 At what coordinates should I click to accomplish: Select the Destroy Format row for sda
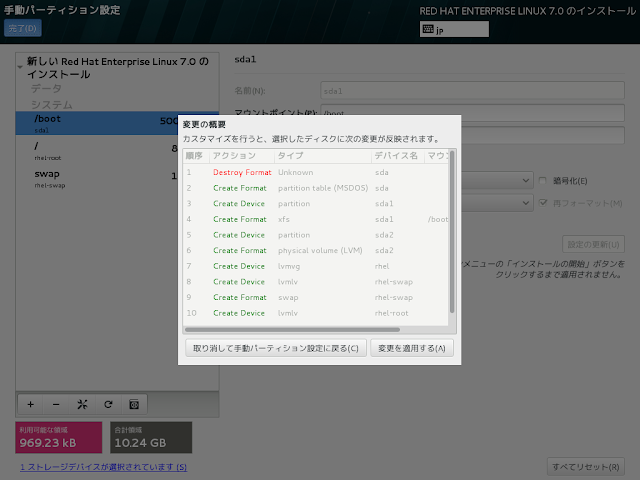pyautogui.click(x=316, y=172)
